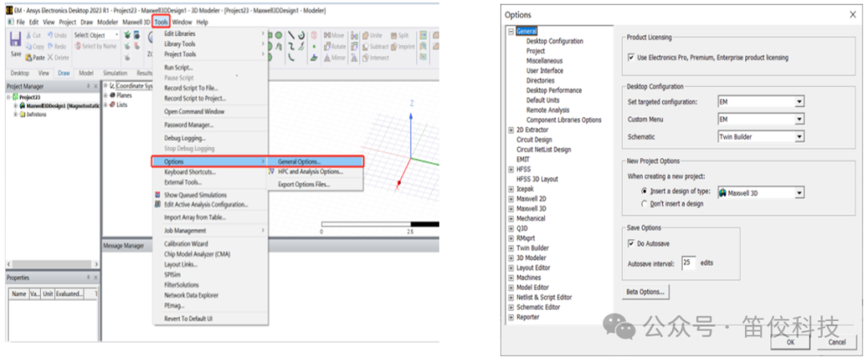Click the Planes icon in the model tree
Viewport: 868px width, 362px height.
coord(113,95)
